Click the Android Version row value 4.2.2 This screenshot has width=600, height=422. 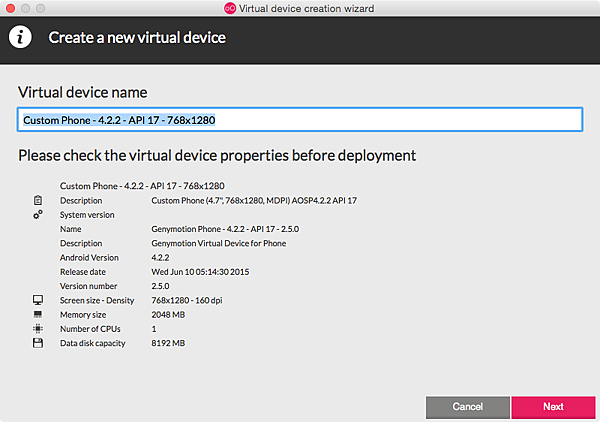click(x=161, y=257)
